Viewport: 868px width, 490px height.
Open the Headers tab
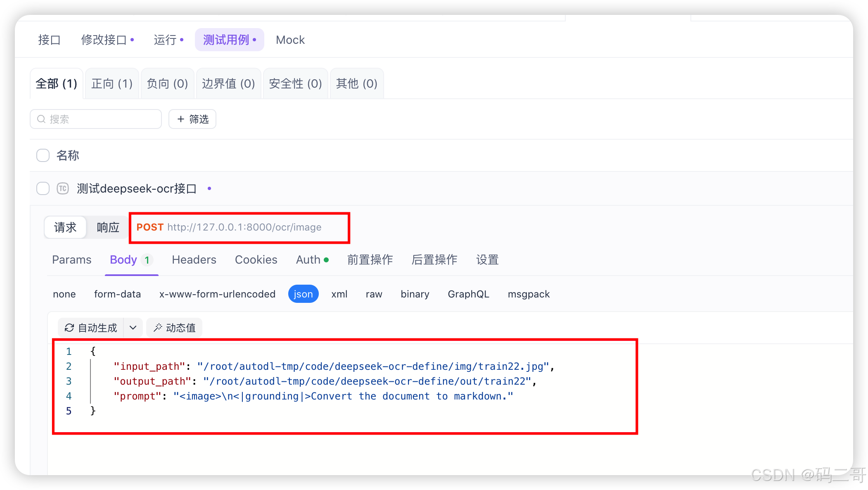194,260
